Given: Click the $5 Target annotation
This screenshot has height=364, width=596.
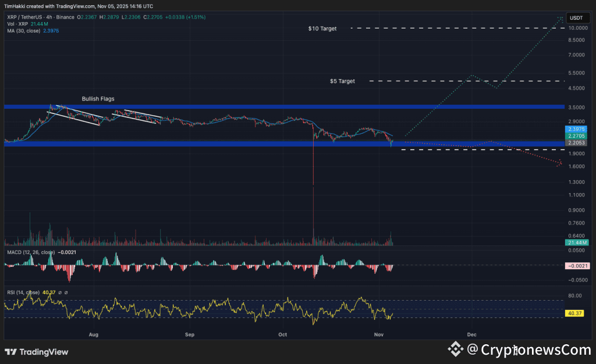Looking at the screenshot, I should pyautogui.click(x=342, y=81).
